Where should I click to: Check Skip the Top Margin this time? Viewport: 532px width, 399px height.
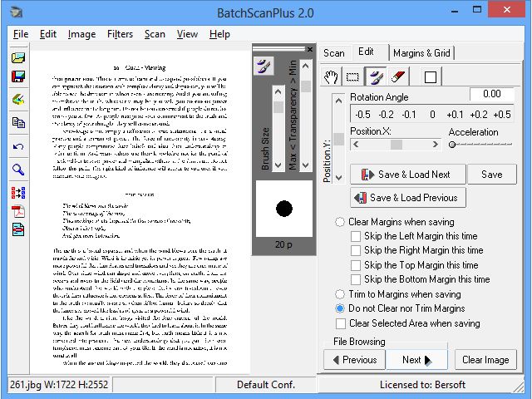[x=356, y=265]
